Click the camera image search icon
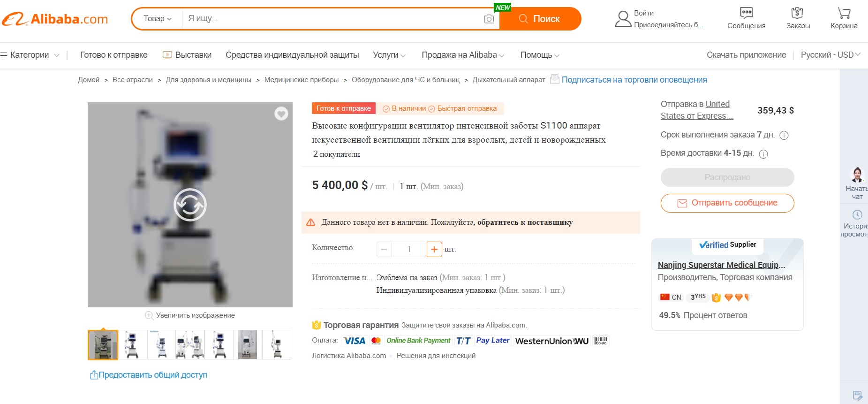This screenshot has width=868, height=404. (489, 19)
